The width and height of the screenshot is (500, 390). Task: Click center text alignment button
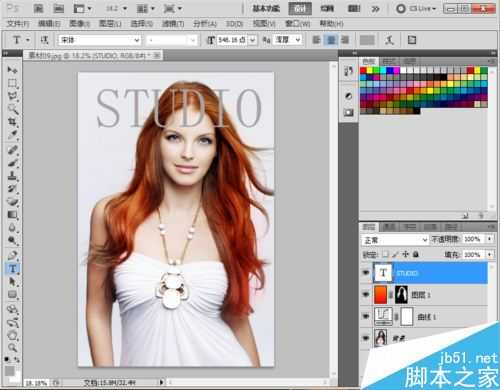[x=331, y=40]
